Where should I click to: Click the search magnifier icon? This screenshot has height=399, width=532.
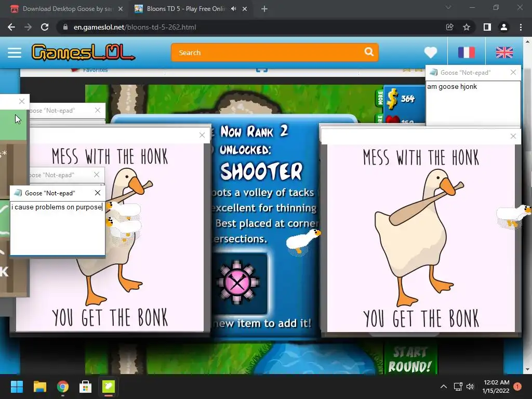point(369,52)
